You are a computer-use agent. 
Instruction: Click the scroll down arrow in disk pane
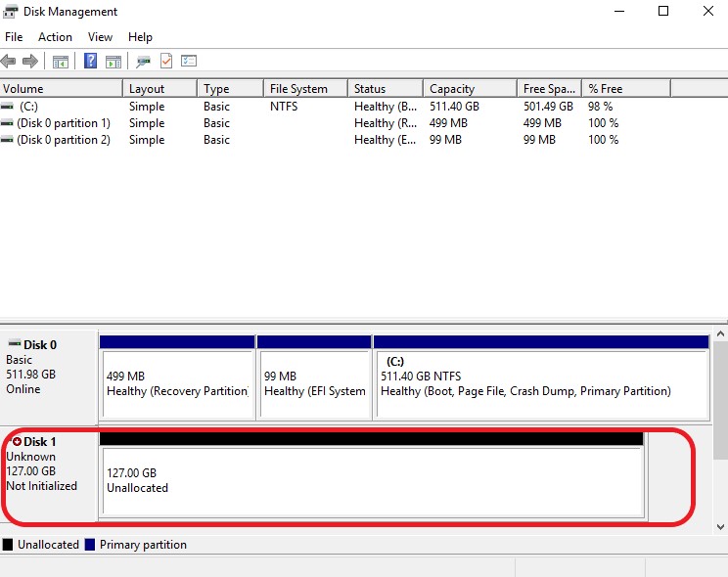720,527
